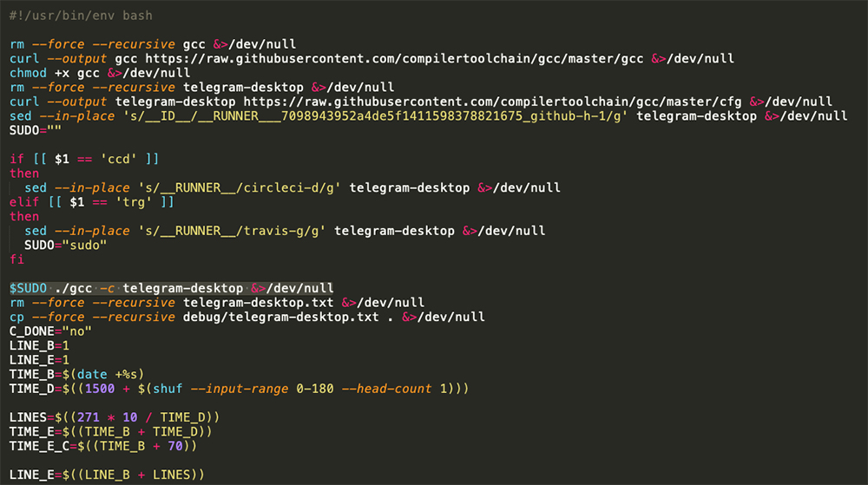The width and height of the screenshot is (868, 485).
Task: Click the 'LINE_B=1' line
Action: [x=39, y=346]
